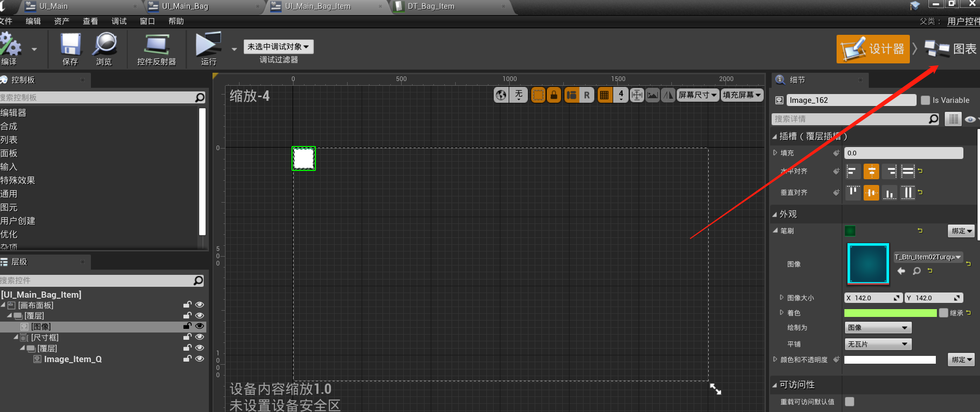Viewport: 980px width, 412px height.
Task: Set horizontal alignment to fill
Action: click(x=908, y=171)
